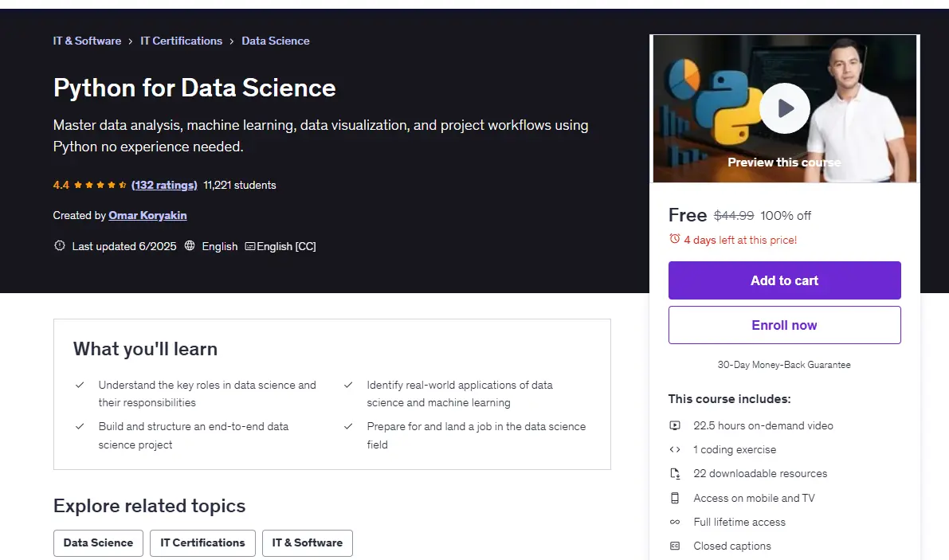949x560 pixels.
Task: Click 22 downloadable resources text
Action: pyautogui.click(x=760, y=473)
